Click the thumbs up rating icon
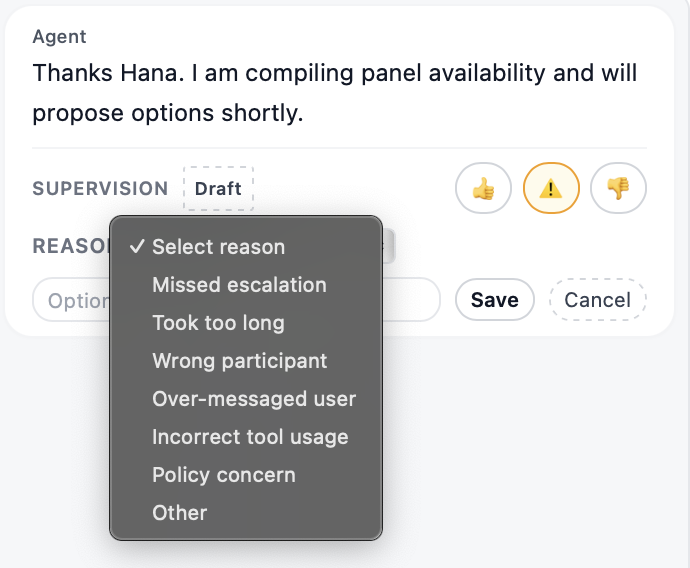690x568 pixels. 483,188
